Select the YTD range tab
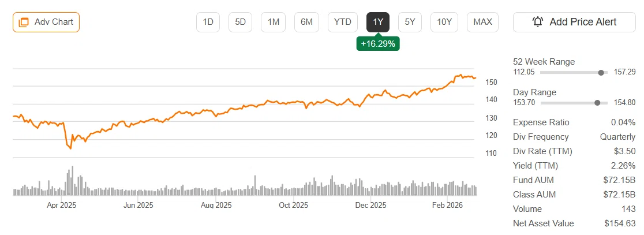This screenshot has width=644, height=235. pos(343,22)
